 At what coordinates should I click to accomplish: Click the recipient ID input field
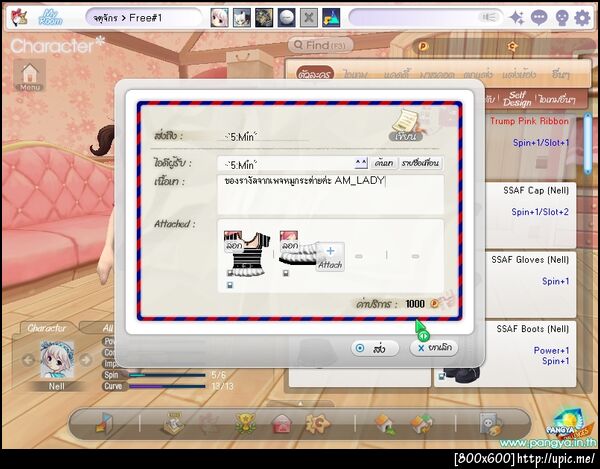(x=285, y=164)
